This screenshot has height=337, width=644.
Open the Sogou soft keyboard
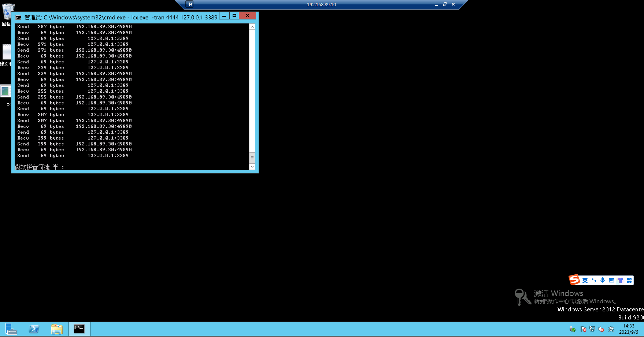click(x=611, y=280)
